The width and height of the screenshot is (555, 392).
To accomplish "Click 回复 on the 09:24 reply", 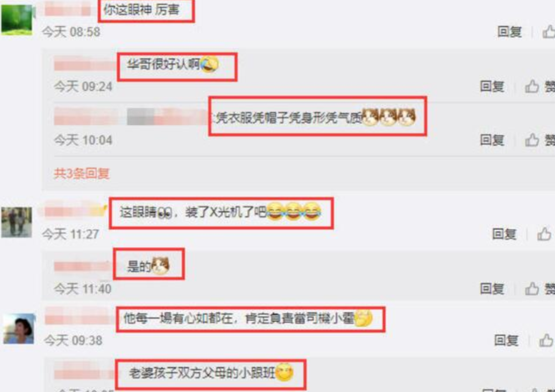I will point(492,86).
